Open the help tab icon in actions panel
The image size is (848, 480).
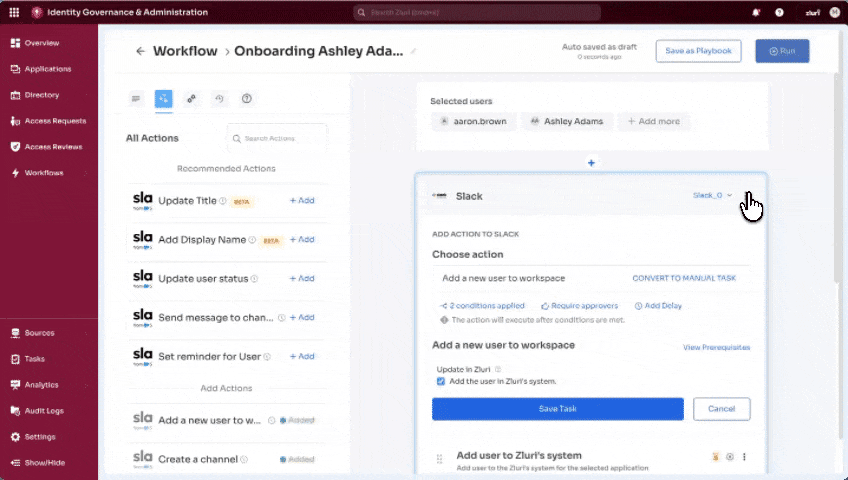coord(247,98)
